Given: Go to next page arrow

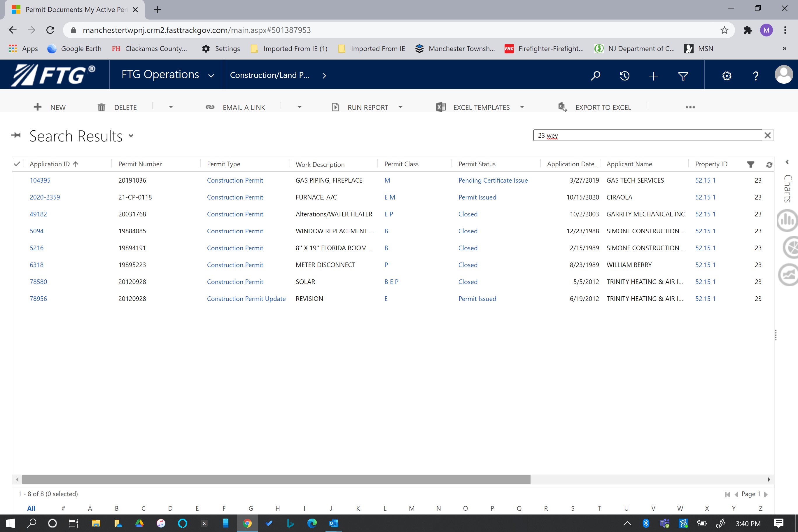Looking at the screenshot, I should (765, 494).
